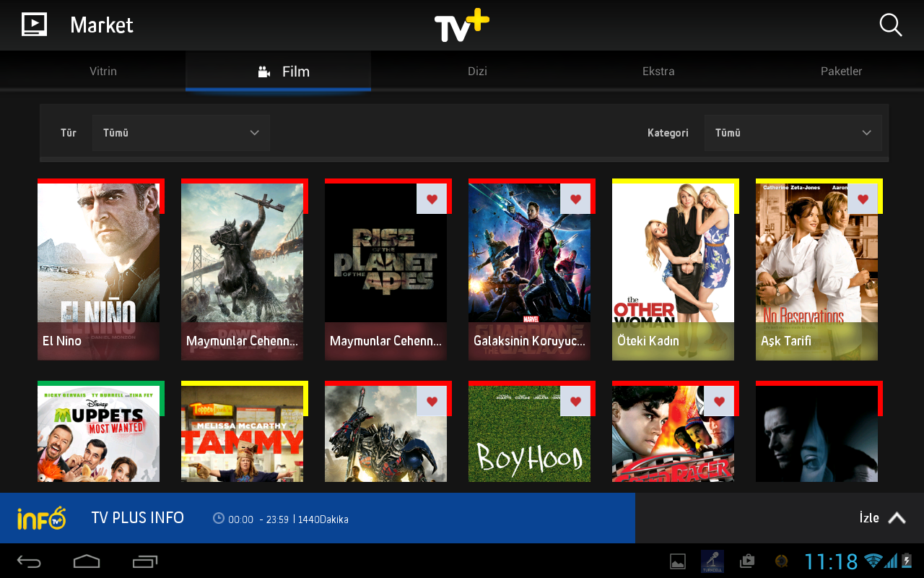924x578 pixels.
Task: Go to the Paketler tab
Action: click(842, 71)
